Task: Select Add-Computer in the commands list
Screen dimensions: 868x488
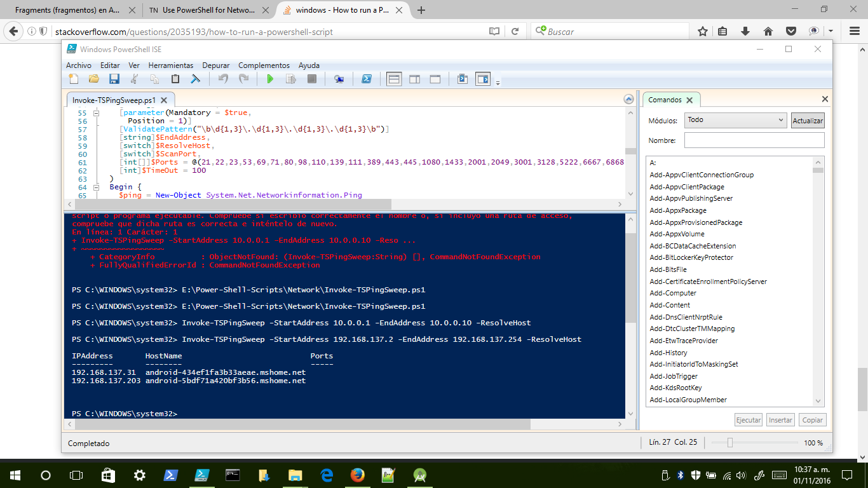Action: (673, 294)
